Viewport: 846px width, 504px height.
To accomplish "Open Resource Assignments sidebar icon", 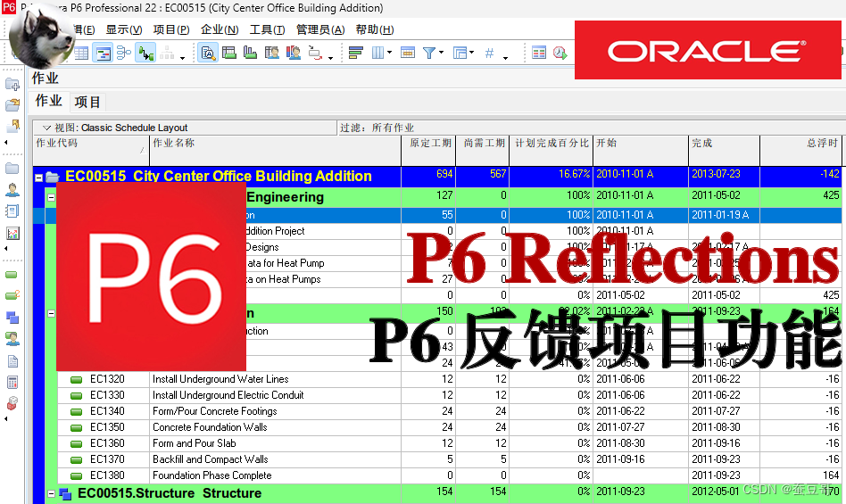I will (x=12, y=338).
